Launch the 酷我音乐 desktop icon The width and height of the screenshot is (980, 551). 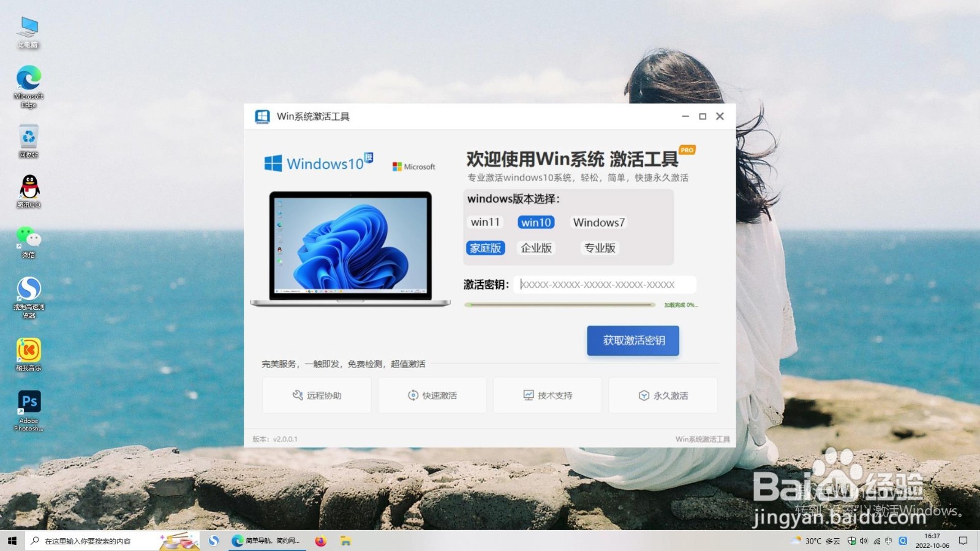click(x=28, y=354)
